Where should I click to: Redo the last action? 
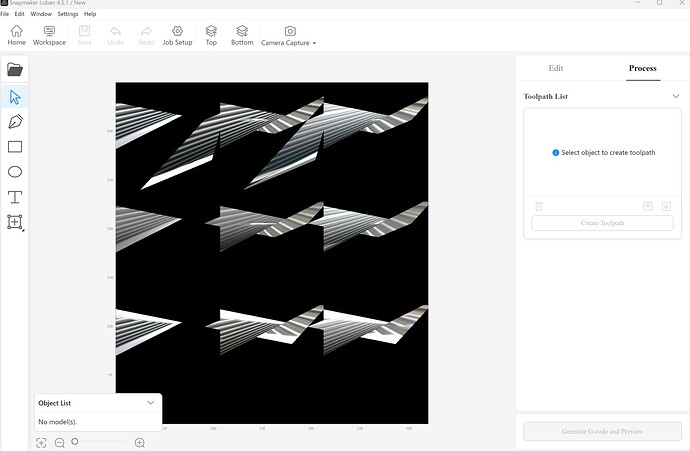coord(146,36)
